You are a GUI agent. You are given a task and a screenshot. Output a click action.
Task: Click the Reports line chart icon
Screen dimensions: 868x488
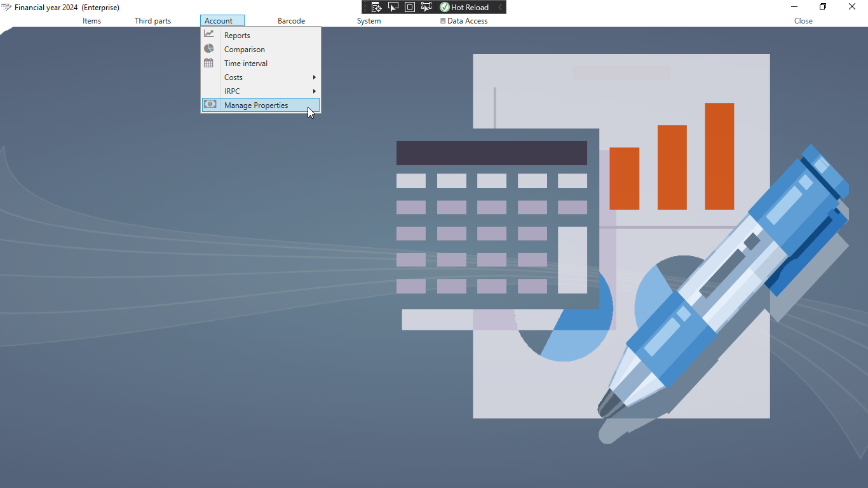[x=209, y=34]
